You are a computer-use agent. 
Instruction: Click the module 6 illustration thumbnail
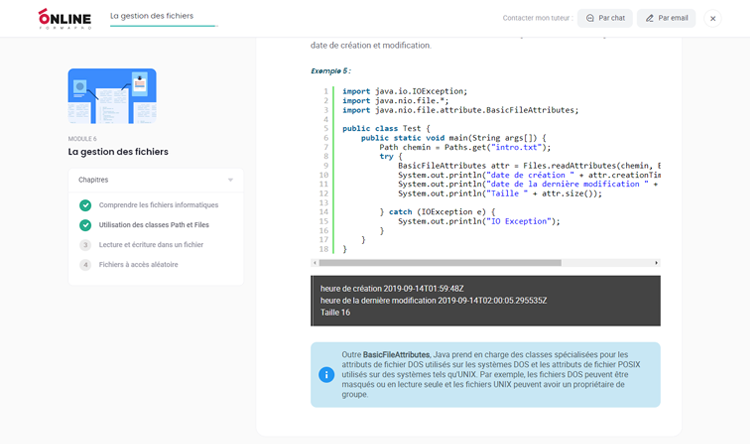(x=112, y=96)
